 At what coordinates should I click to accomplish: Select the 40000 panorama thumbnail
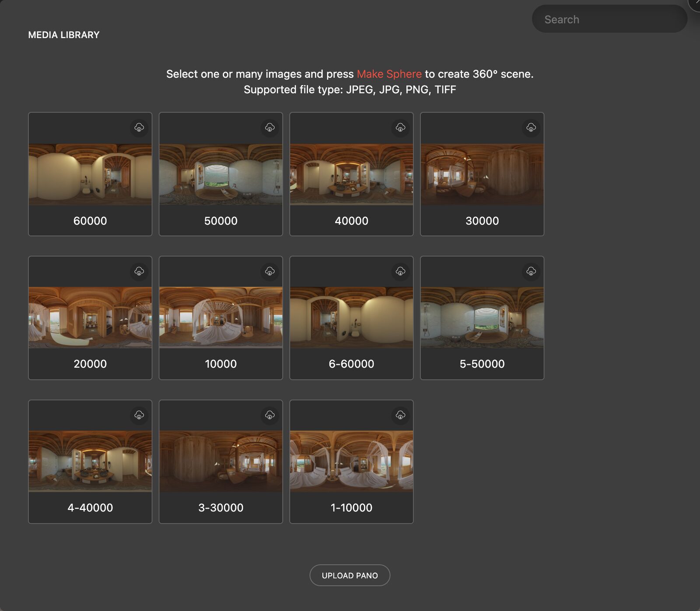351,175
